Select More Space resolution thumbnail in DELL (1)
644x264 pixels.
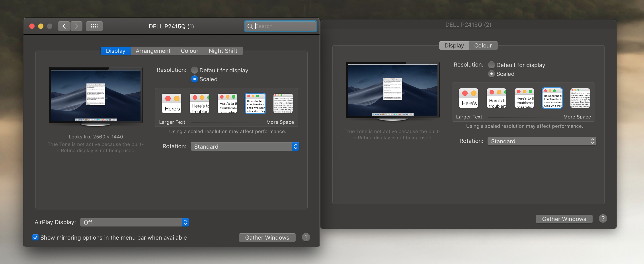283,103
